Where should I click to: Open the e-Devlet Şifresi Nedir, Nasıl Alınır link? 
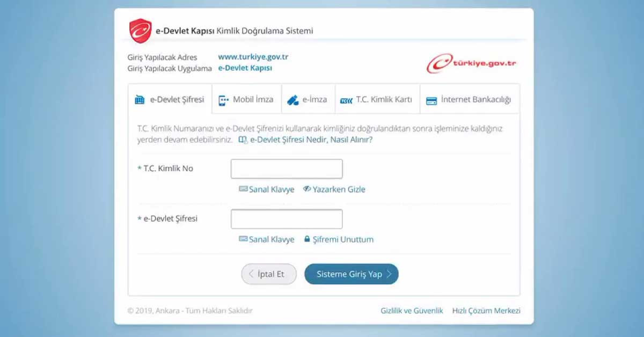[x=311, y=140]
